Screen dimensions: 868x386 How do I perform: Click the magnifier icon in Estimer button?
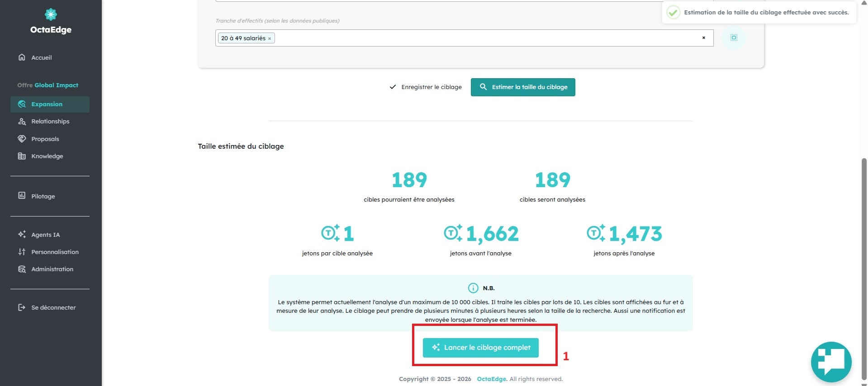coord(483,87)
